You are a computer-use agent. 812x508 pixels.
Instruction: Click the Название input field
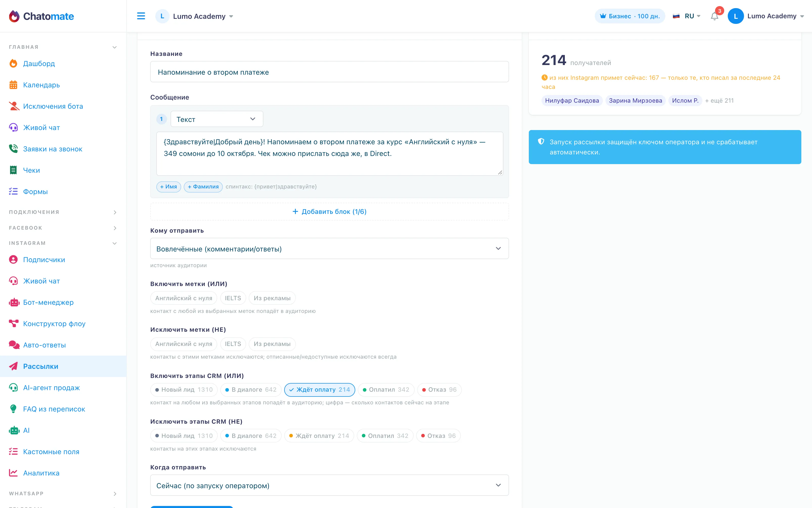coord(329,72)
